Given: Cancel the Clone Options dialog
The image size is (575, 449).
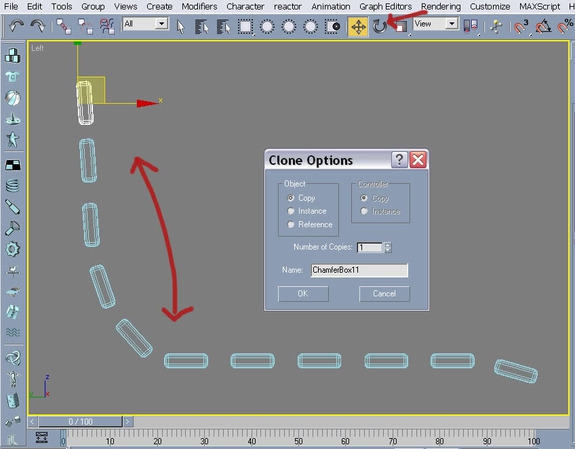Looking at the screenshot, I should pos(384,294).
